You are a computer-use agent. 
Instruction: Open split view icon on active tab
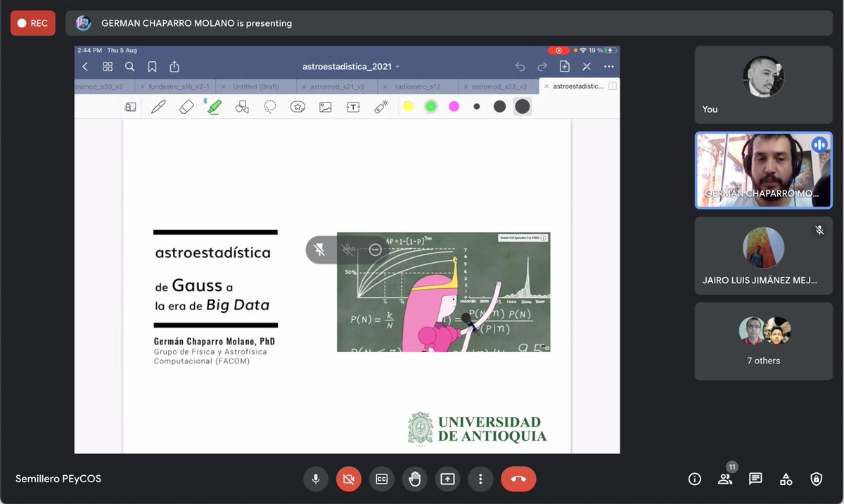(x=613, y=86)
